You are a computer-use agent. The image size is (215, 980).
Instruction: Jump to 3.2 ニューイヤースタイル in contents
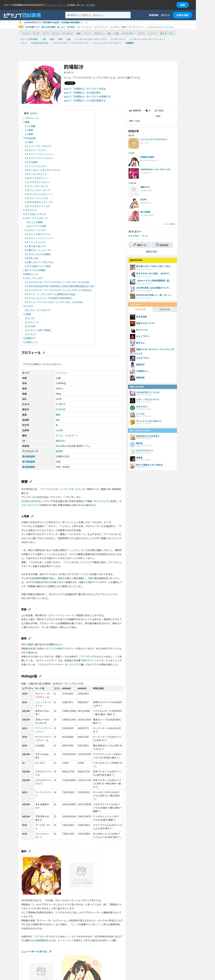tap(38, 146)
